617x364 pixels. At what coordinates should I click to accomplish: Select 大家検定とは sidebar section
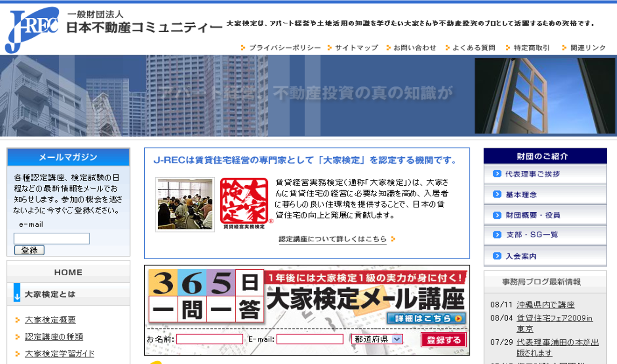50,294
